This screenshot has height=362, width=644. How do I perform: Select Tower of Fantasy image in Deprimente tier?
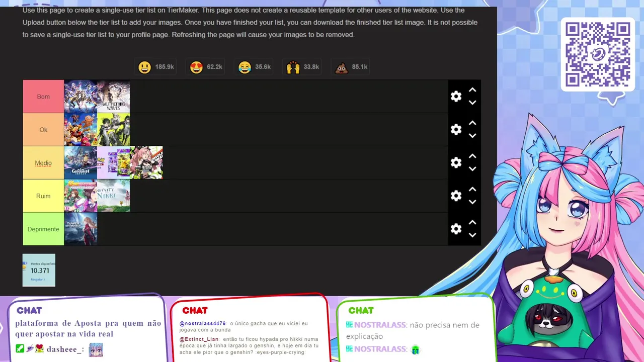click(x=80, y=229)
